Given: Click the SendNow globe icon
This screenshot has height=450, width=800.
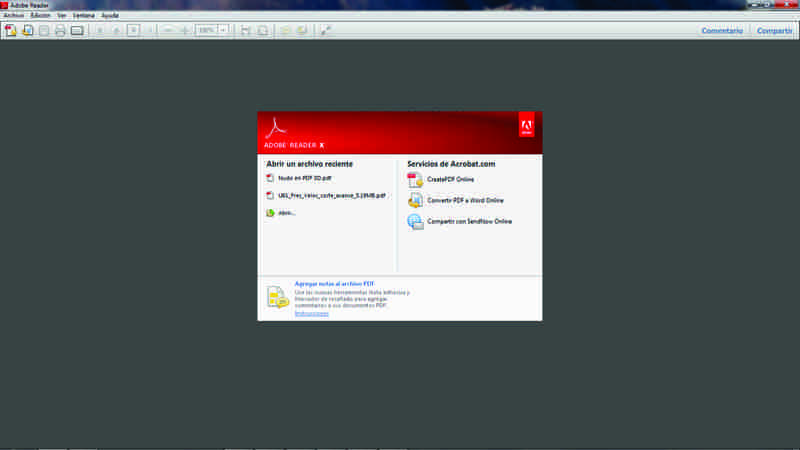Looking at the screenshot, I should pos(415,221).
